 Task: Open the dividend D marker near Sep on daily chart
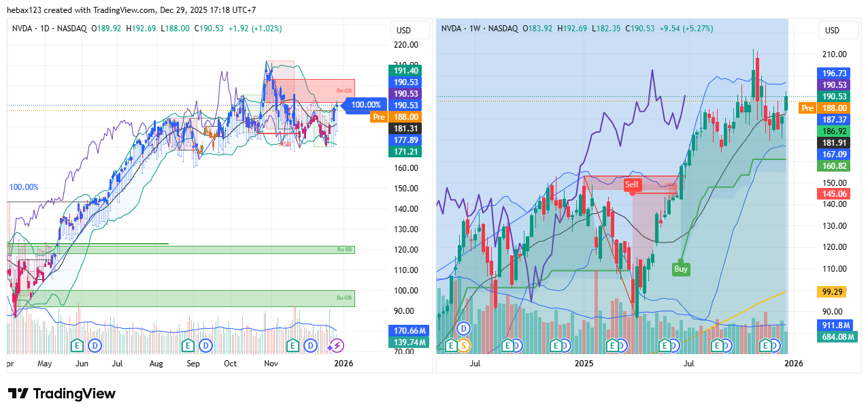tap(206, 346)
